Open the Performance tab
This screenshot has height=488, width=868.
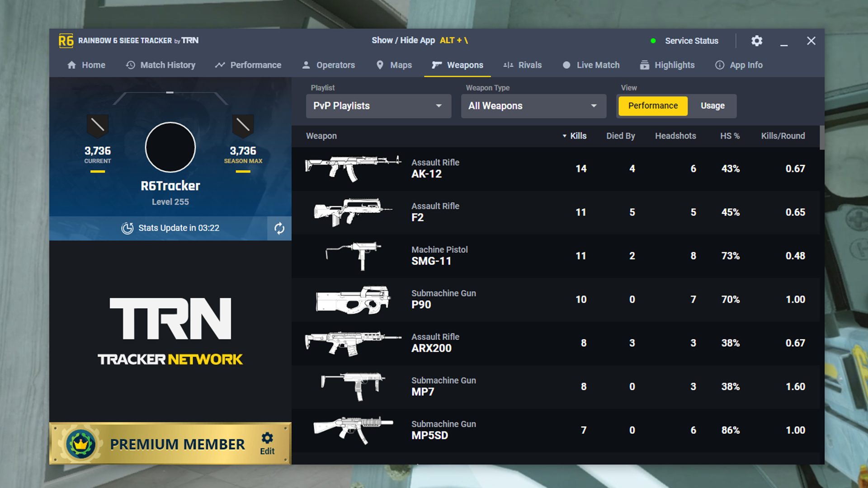click(x=248, y=65)
